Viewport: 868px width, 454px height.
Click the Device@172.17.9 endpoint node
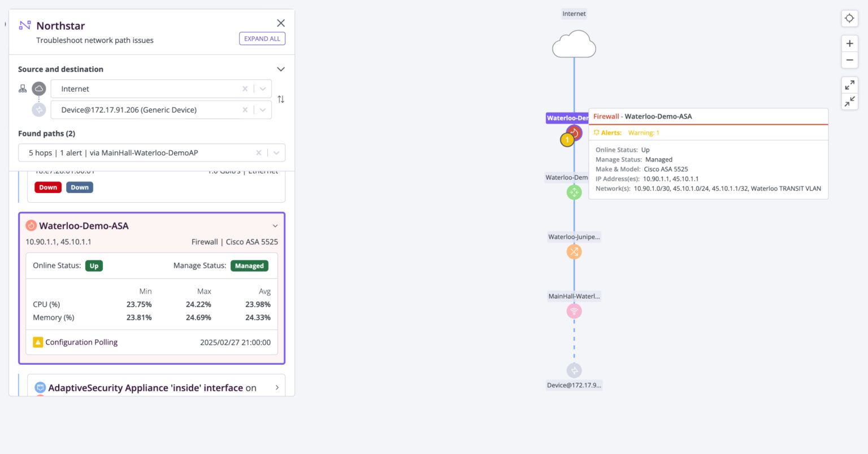point(574,370)
